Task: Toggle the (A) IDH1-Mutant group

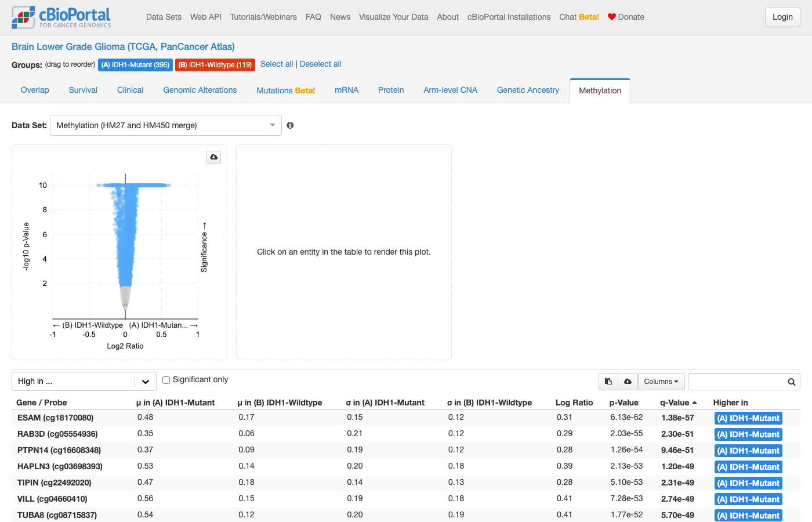Action: (x=135, y=65)
